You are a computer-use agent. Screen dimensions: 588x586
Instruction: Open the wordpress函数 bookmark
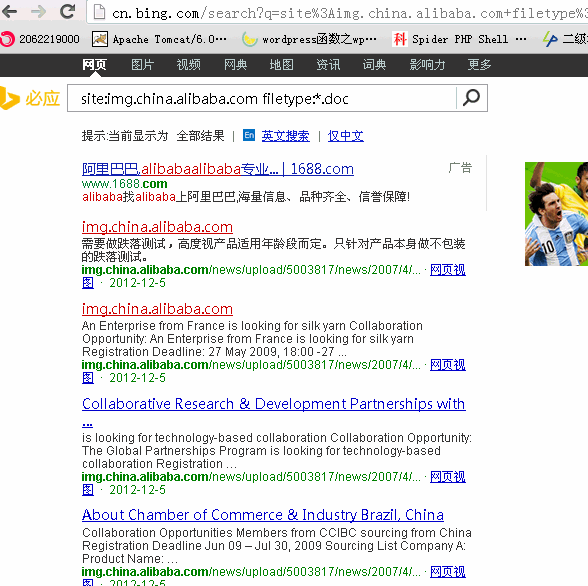(x=309, y=39)
